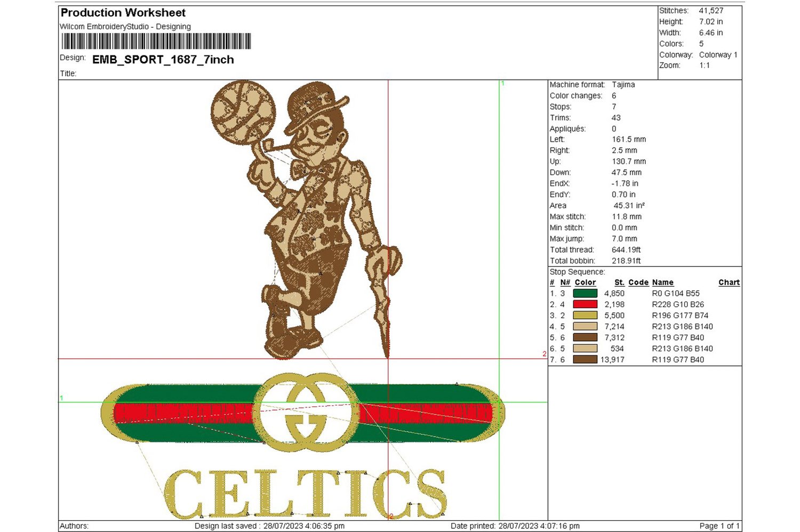Click the 'Authors:' footer label
Screen dimensions: 800x532
tap(74, 526)
